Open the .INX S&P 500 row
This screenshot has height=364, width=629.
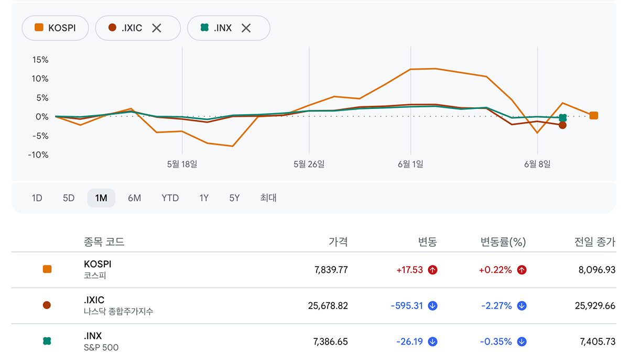tap(314, 341)
